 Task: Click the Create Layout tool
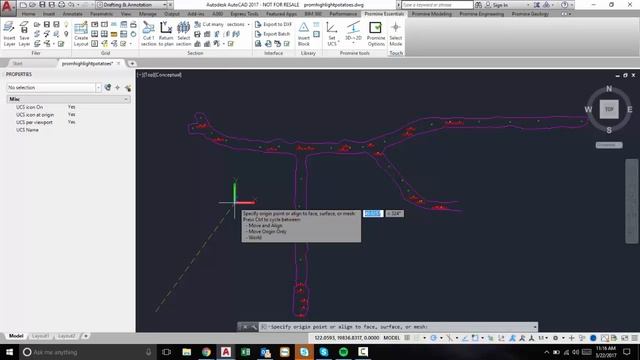point(81,33)
